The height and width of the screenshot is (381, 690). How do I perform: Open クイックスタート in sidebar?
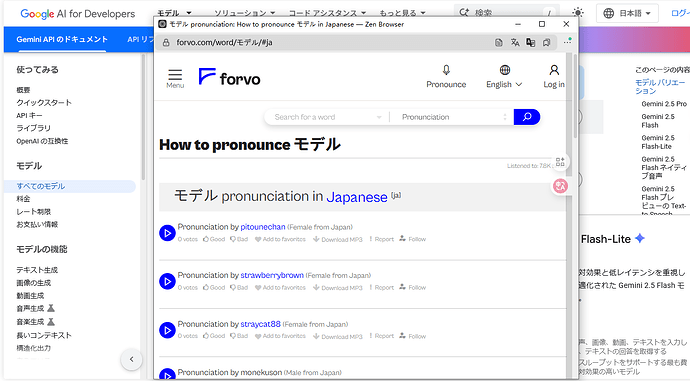coord(44,103)
